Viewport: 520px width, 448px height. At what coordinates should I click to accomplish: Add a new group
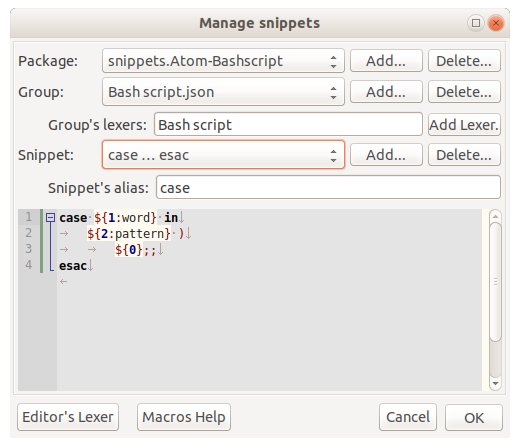(x=386, y=92)
